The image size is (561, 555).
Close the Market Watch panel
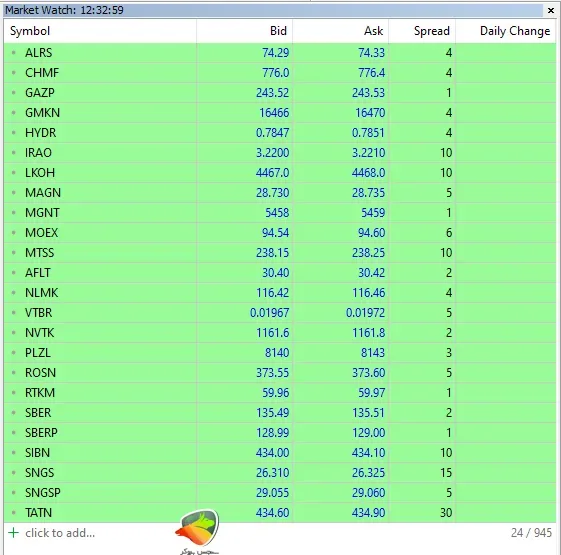click(551, 11)
